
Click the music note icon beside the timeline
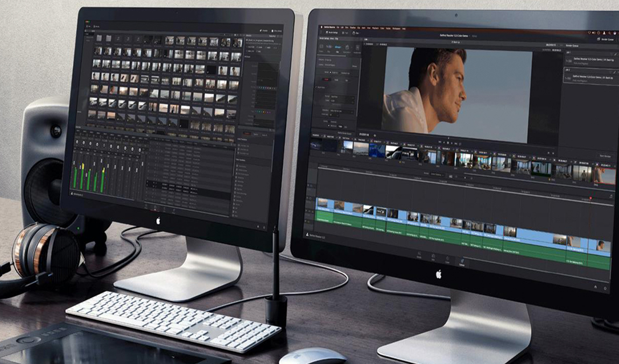click(x=611, y=196)
